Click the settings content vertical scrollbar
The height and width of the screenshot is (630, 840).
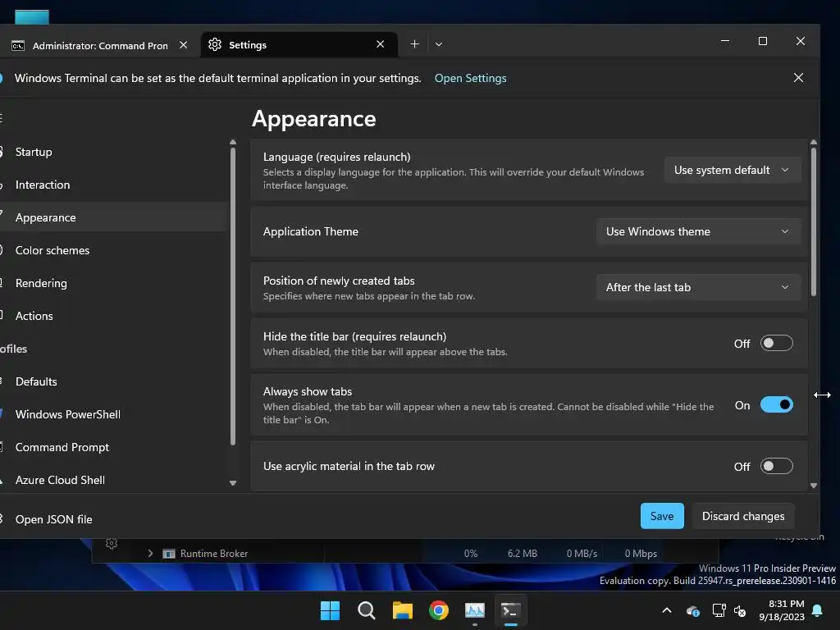click(814, 221)
